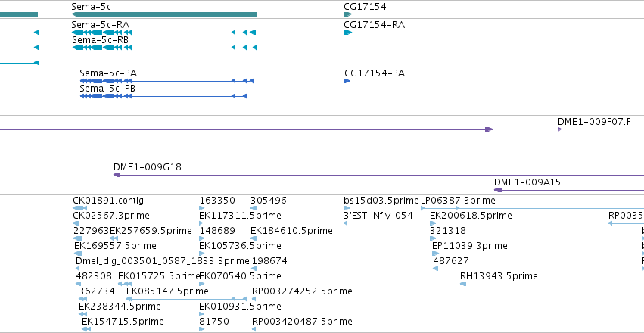Open the EK200618.5prime EST label
Viewport: 644px width, 333px height.
click(471, 216)
